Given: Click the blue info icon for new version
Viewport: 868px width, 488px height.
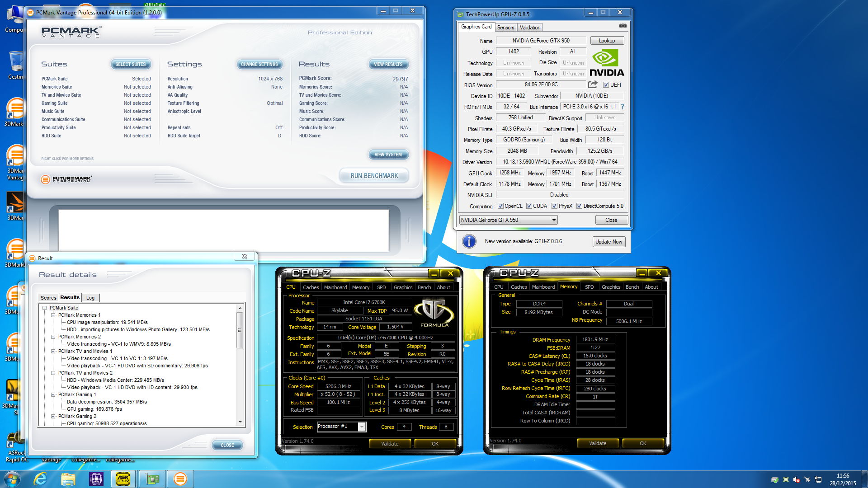Looking at the screenshot, I should [x=469, y=241].
